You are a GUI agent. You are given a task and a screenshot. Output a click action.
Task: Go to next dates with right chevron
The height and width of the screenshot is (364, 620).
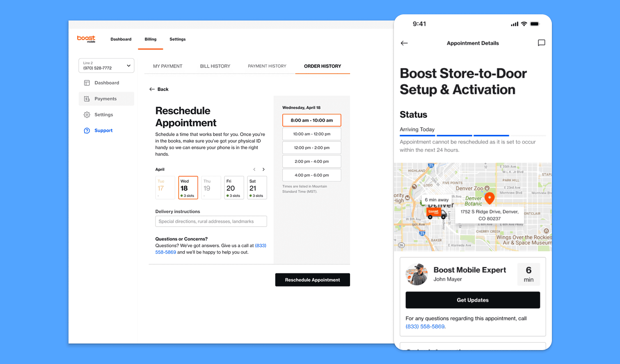click(x=263, y=169)
